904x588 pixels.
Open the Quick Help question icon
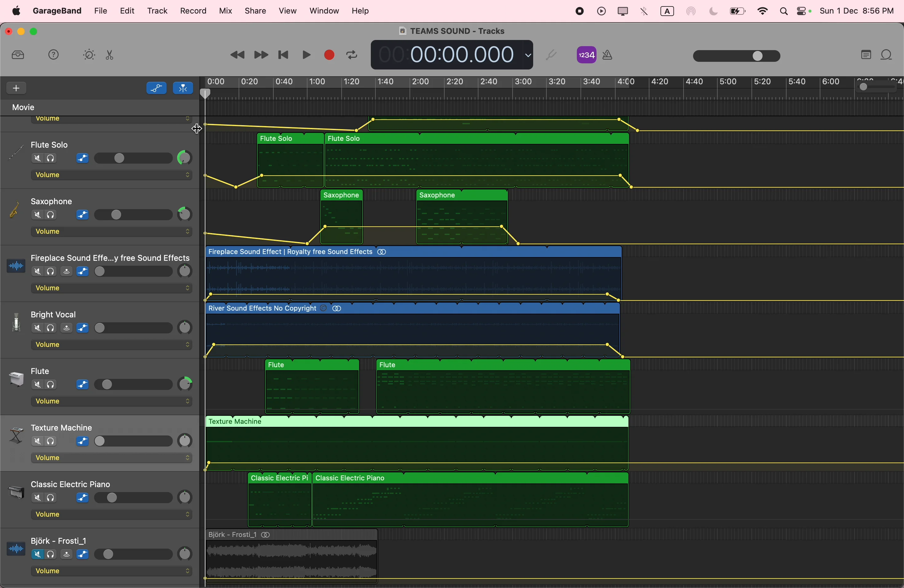(x=54, y=55)
